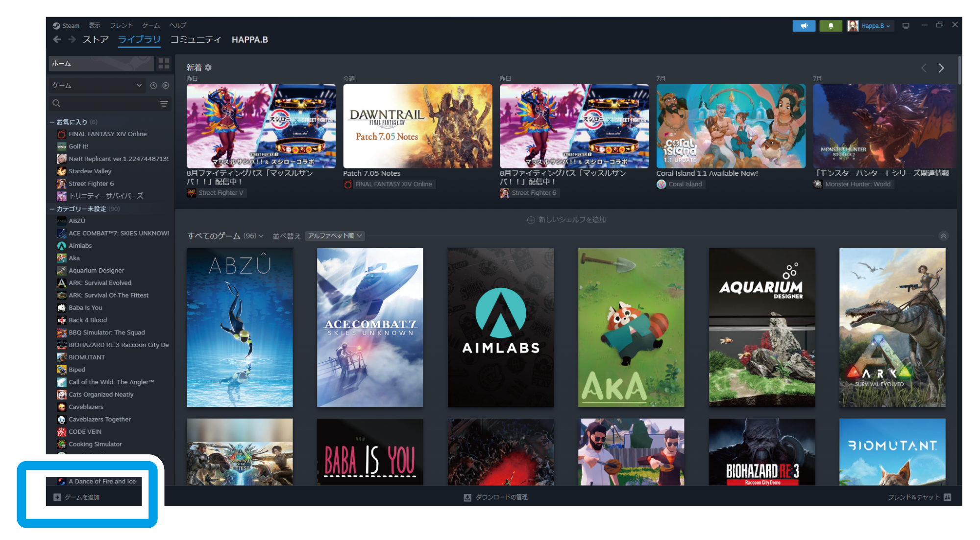The width and height of the screenshot is (980, 540).
Task: Switch to the コミュニティ tab
Action: click(x=196, y=40)
